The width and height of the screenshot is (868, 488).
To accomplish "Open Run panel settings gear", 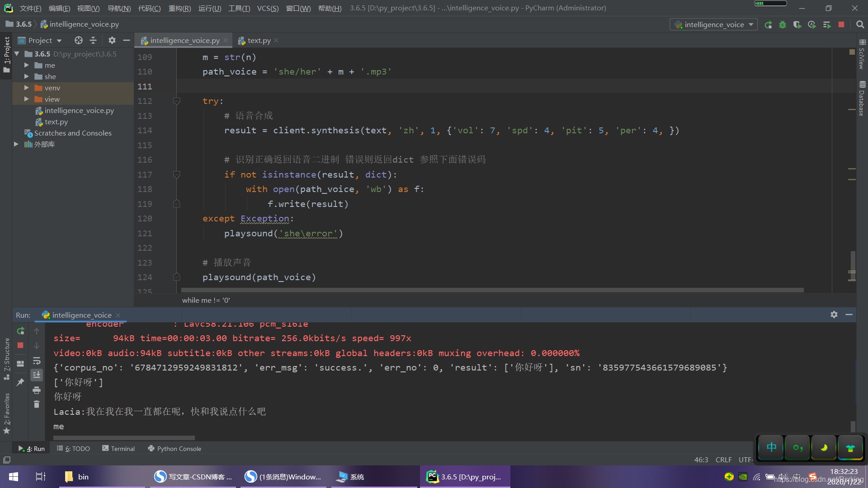I will (834, 314).
